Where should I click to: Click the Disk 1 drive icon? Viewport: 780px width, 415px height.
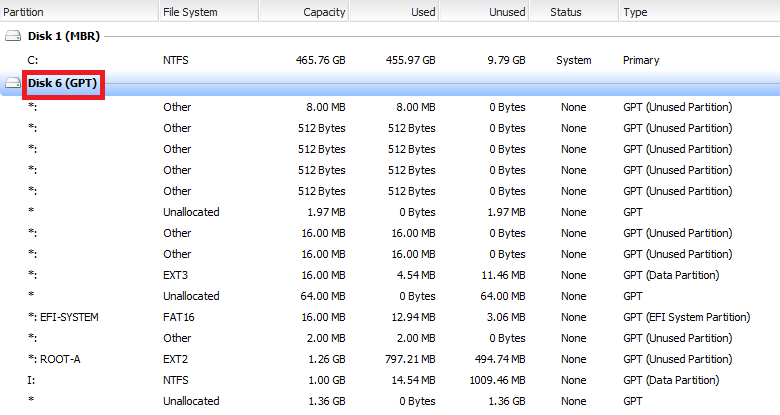point(13,36)
